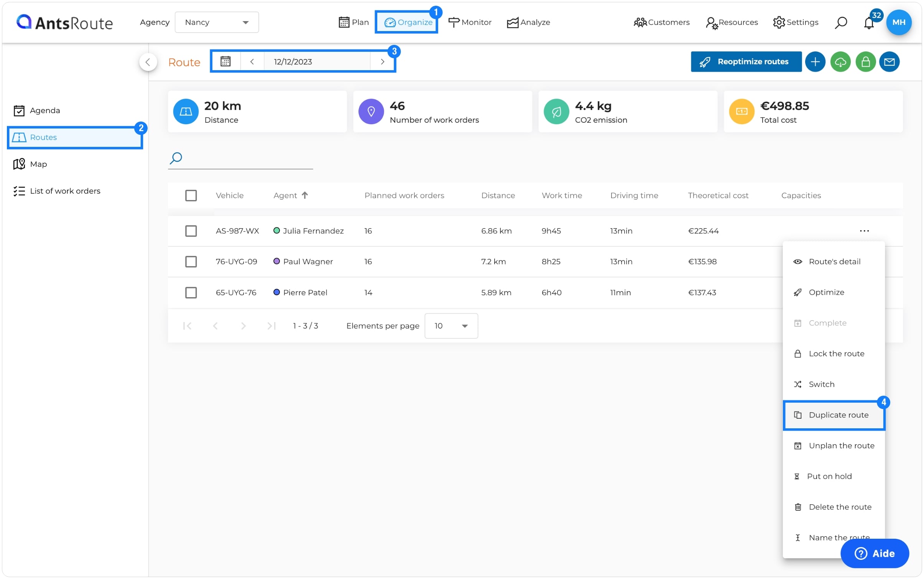Tick checkbox for vehicle 65-UYG-76
This screenshot has height=579, width=924.
(x=191, y=293)
